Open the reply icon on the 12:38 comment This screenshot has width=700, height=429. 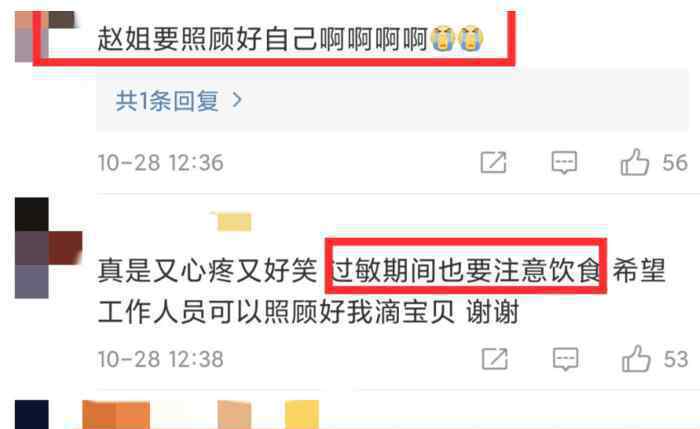coord(566,359)
